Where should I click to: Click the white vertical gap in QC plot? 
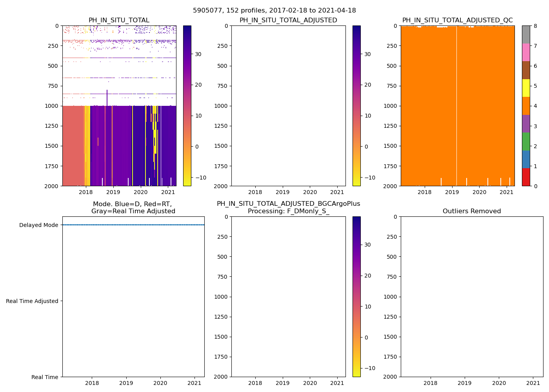(456, 106)
